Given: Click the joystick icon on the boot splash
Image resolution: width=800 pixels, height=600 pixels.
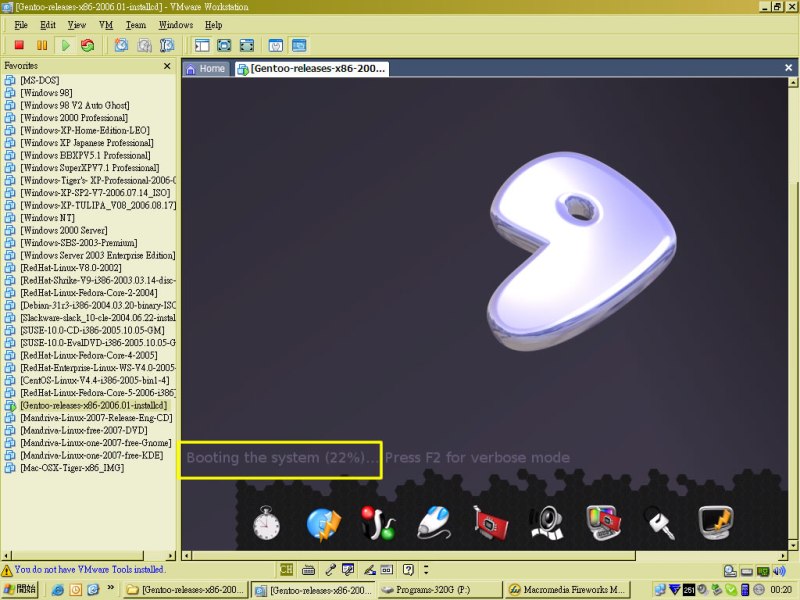Looking at the screenshot, I should [378, 523].
